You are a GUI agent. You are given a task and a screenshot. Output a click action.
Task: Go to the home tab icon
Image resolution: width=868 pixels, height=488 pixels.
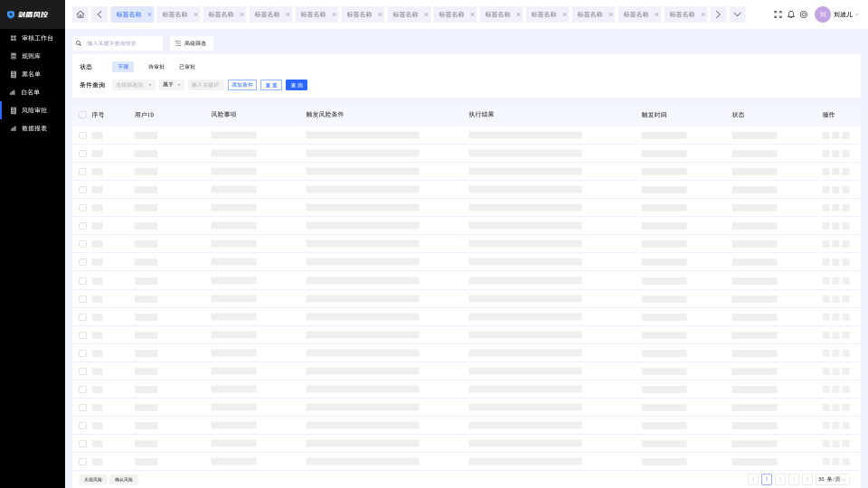pyautogui.click(x=80, y=14)
